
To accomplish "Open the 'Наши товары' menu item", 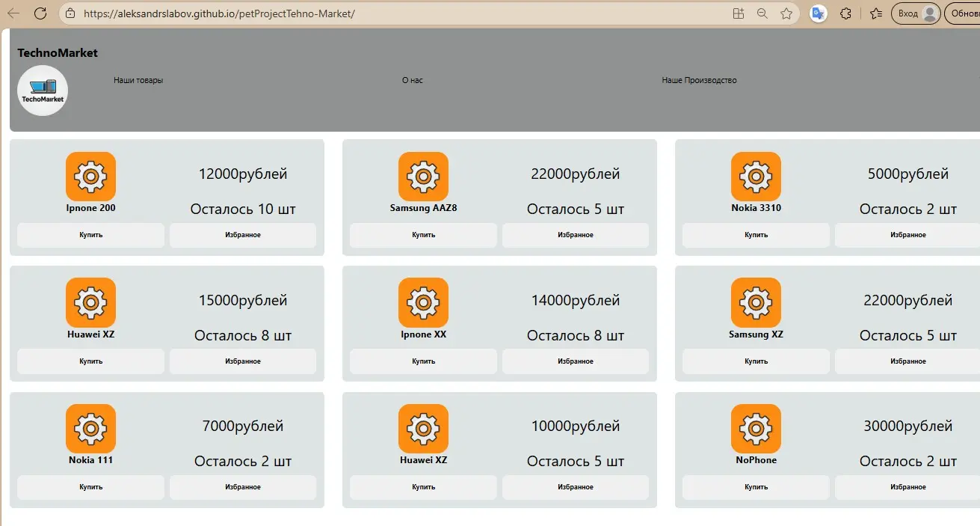I will (138, 80).
